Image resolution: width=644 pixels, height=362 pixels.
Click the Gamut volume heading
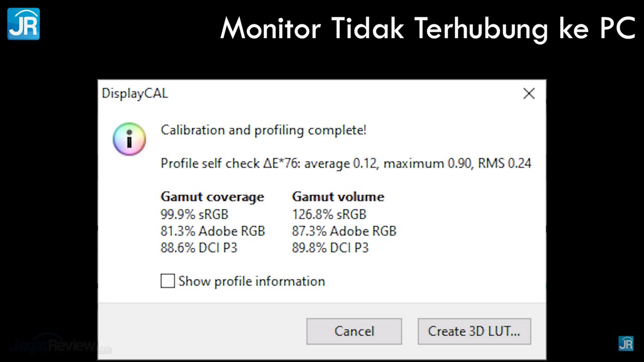coord(338,197)
